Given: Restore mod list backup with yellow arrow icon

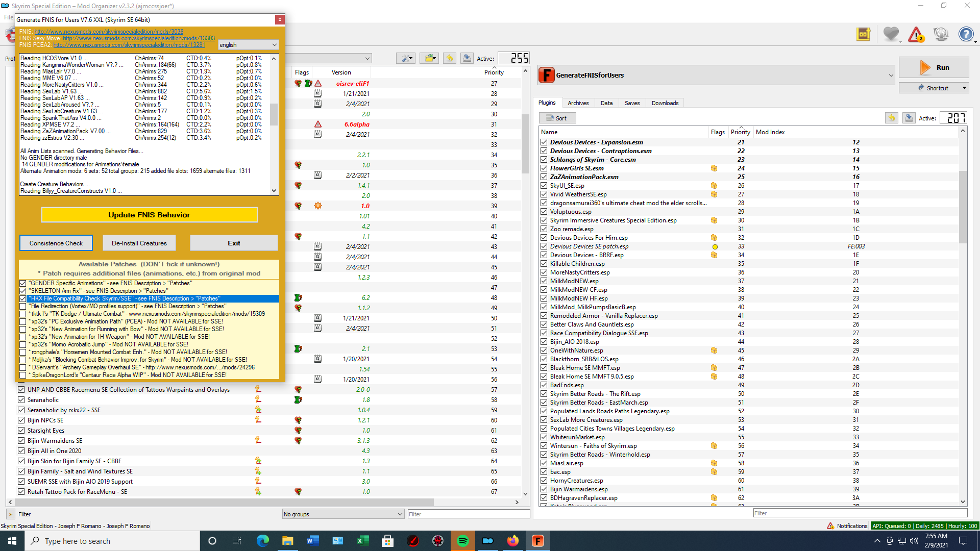Looking at the screenshot, I should click(x=450, y=59).
